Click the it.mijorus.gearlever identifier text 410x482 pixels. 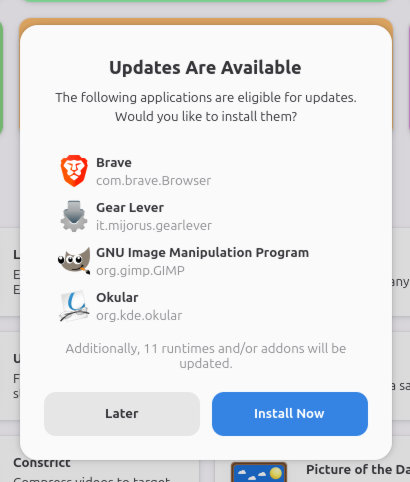(x=154, y=226)
